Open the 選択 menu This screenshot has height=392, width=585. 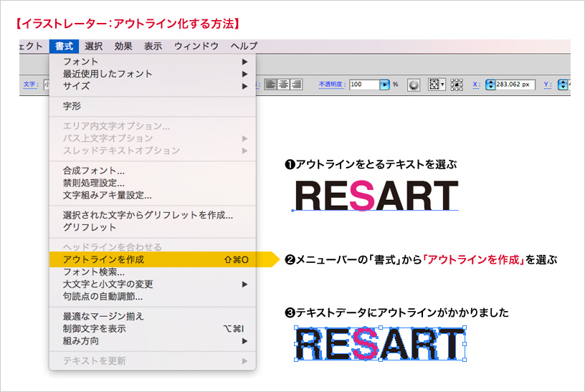(x=93, y=47)
